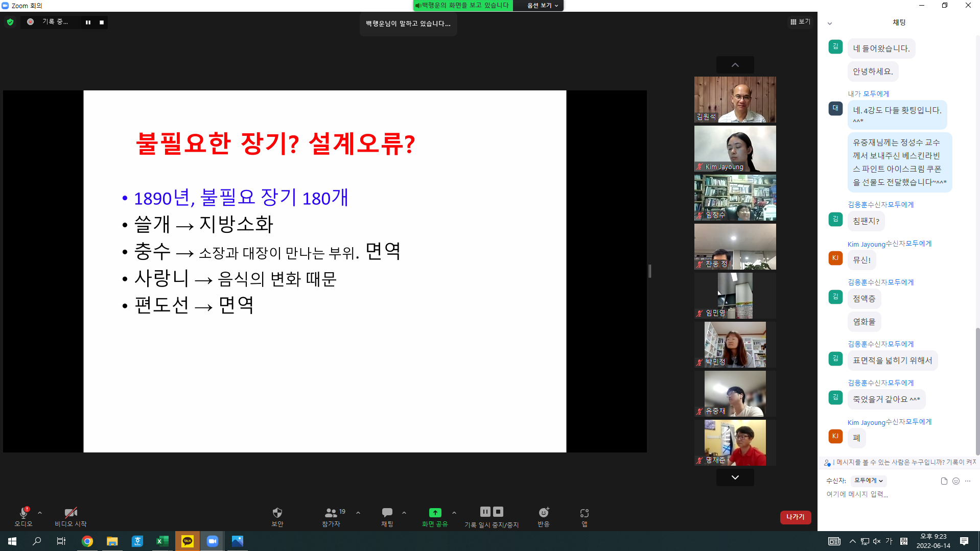Expand audio options arrow next to 오디오
Image resolution: width=980 pixels, height=551 pixels.
(x=40, y=513)
